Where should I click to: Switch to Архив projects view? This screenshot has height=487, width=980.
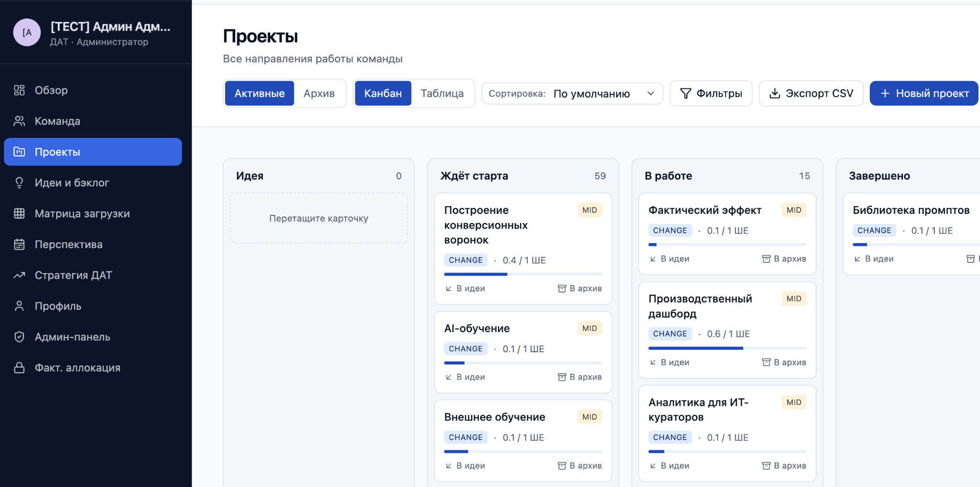coord(319,93)
